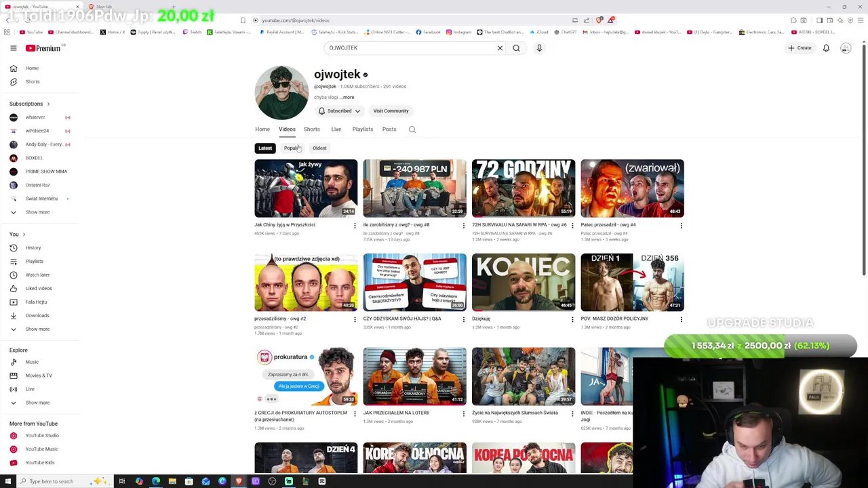Start voice search with microphone
The height and width of the screenshot is (488, 868).
[x=539, y=48]
